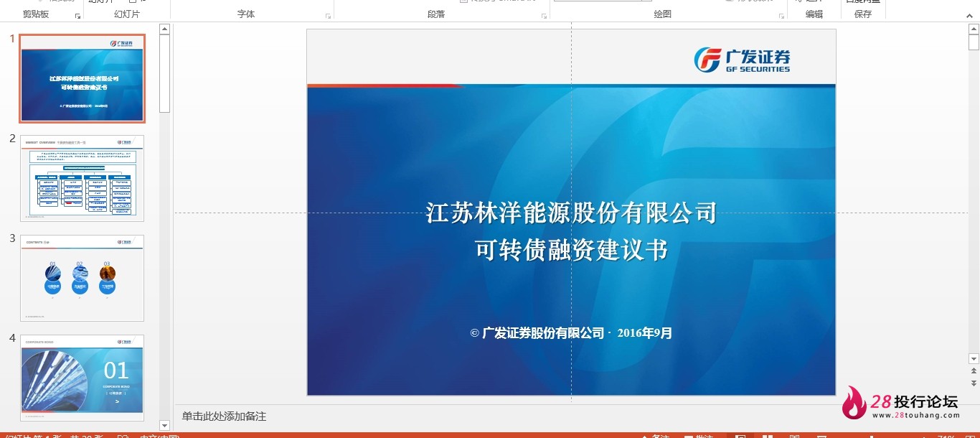Click the thumbnail panel scroll-up arrow
980x438 pixels.
point(164,29)
